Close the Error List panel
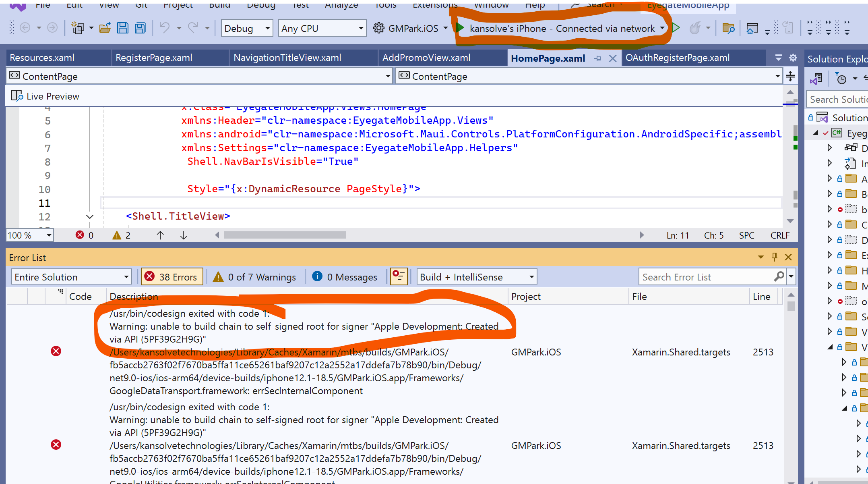Screen dimensions: 868x484 [788, 257]
